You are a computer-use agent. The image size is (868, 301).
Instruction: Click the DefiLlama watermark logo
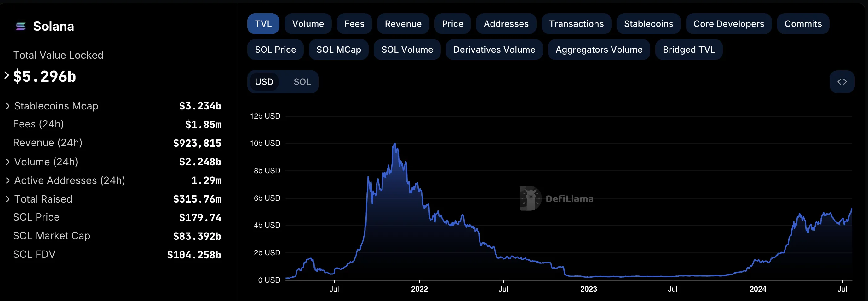coord(557,198)
